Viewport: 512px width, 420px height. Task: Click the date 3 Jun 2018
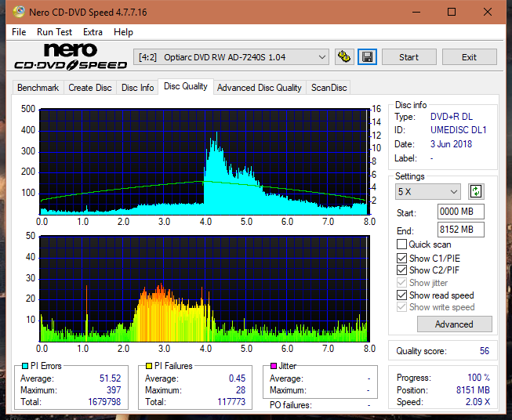click(451, 144)
